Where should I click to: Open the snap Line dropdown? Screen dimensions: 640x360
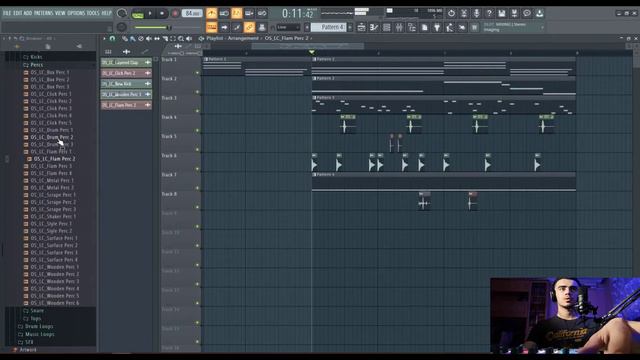click(x=288, y=27)
